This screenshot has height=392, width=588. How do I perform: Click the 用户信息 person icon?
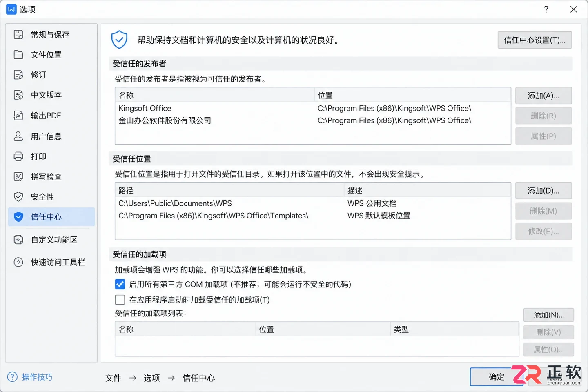pyautogui.click(x=18, y=136)
